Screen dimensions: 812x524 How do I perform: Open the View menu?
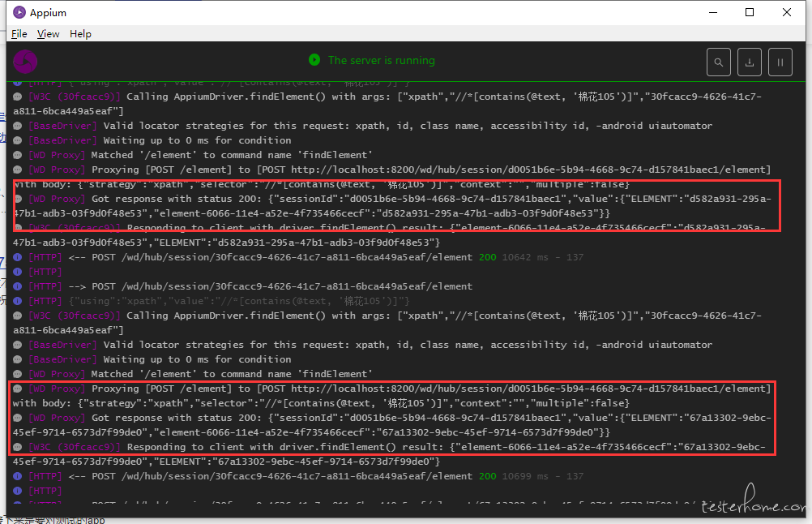[48, 34]
